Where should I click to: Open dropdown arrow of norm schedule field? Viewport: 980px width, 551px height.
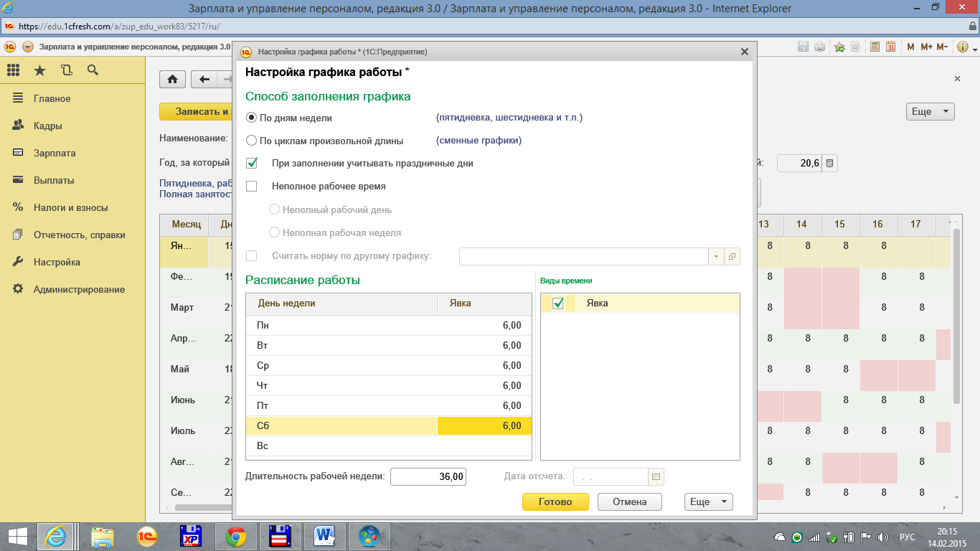[717, 256]
